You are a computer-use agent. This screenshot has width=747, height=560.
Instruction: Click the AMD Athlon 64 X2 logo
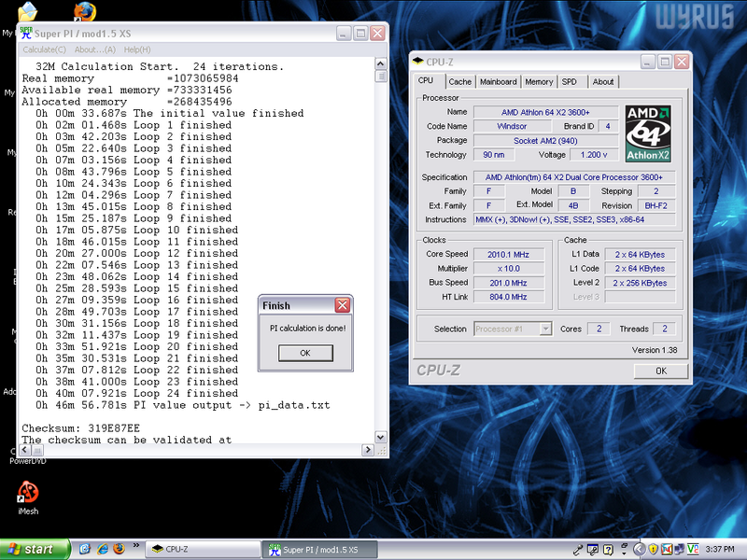[648, 133]
